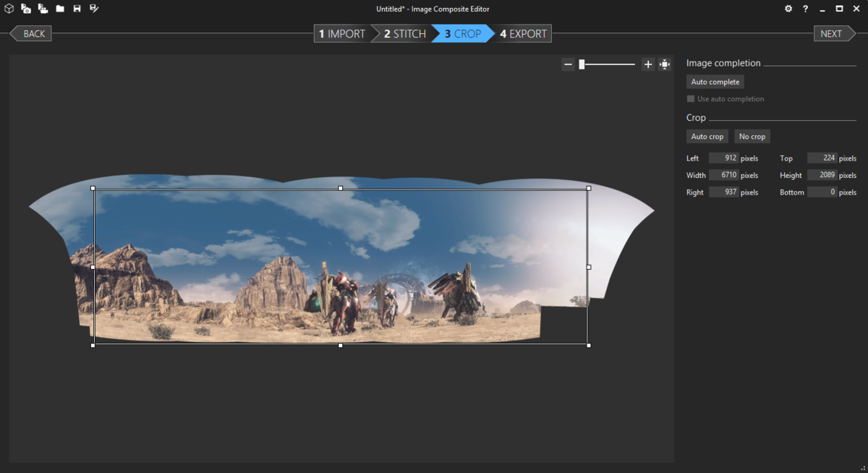
Task: Zoom out with the minus icon
Action: click(x=569, y=64)
